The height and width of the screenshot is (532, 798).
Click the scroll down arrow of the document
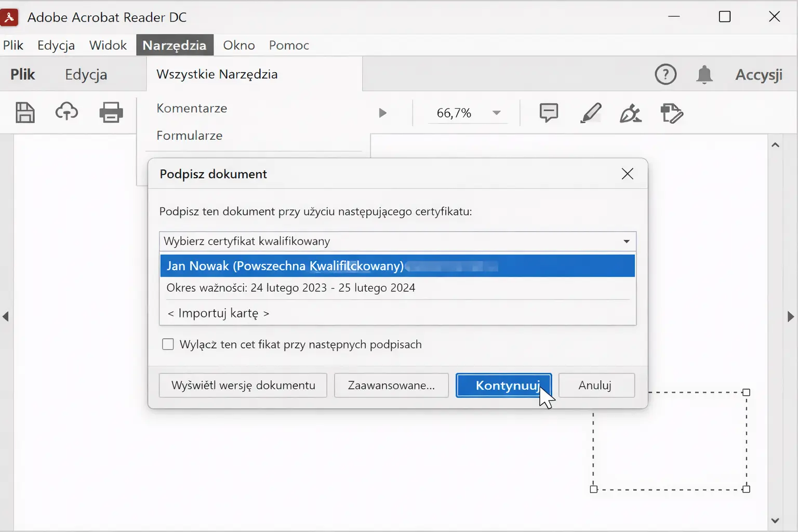[x=775, y=521]
